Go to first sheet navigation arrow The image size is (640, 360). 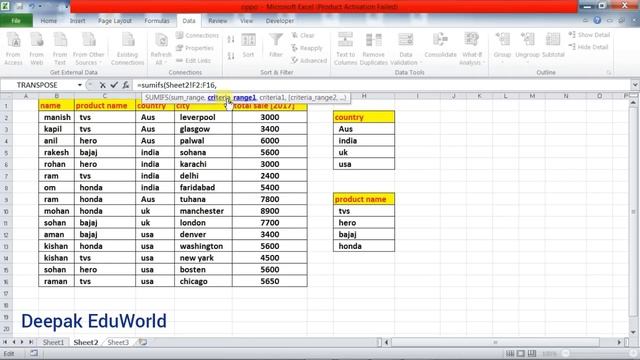[5, 342]
